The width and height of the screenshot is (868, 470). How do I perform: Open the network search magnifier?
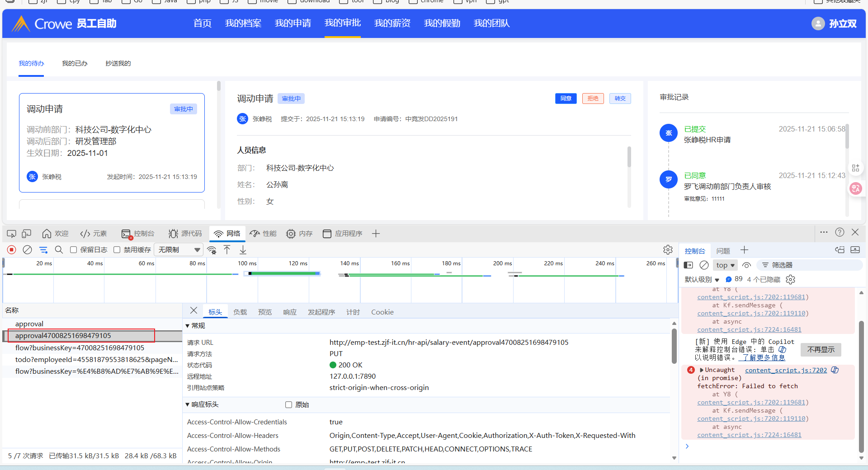tap(59, 250)
